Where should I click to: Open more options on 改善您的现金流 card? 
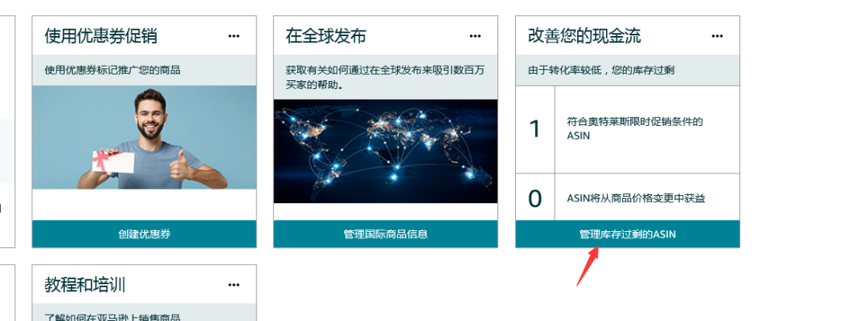717,36
